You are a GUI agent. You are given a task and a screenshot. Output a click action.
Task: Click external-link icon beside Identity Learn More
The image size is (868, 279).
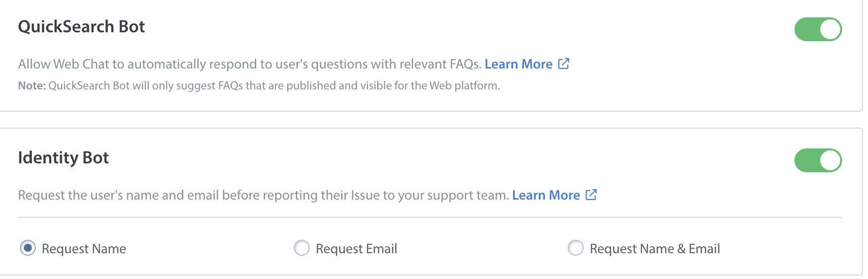[591, 195]
